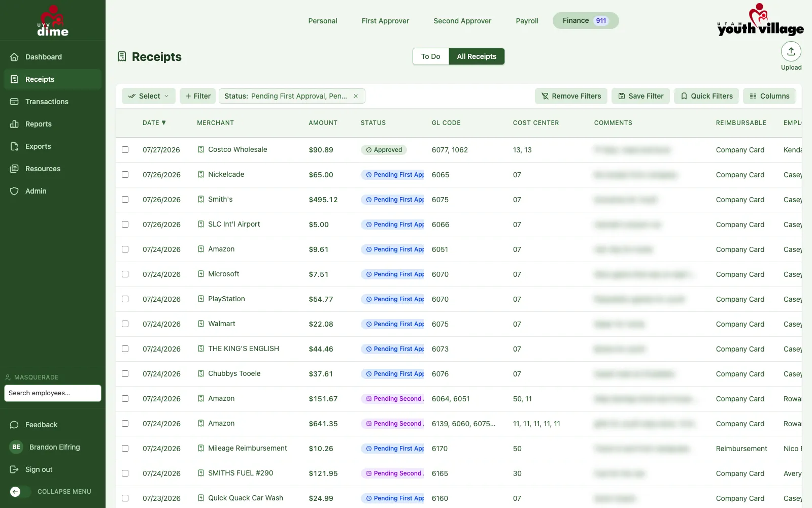Screen dimensions: 812x508
Task: Click the dime logo
Action: pos(53,21)
